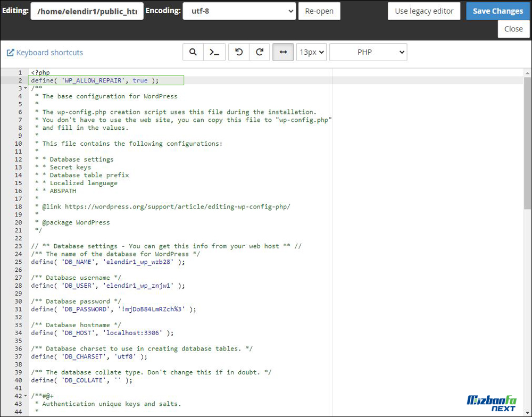532x417 pixels.
Task: Click the Save Changes button
Action: (498, 11)
